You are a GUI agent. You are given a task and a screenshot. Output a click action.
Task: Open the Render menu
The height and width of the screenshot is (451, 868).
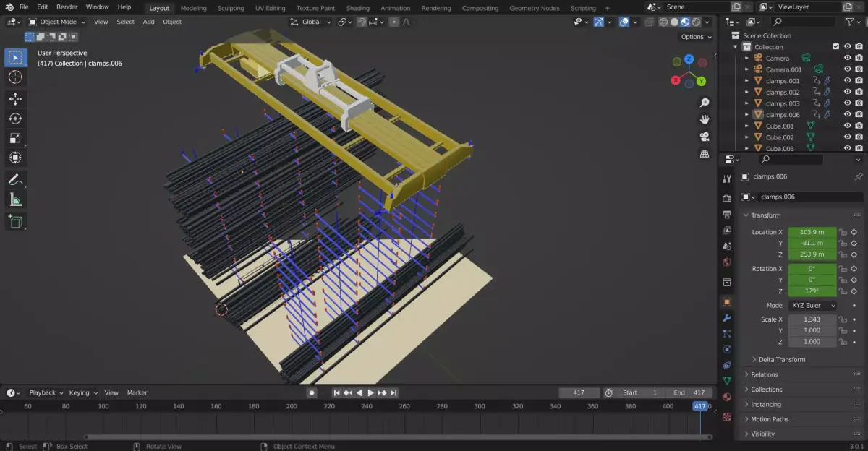(67, 7)
